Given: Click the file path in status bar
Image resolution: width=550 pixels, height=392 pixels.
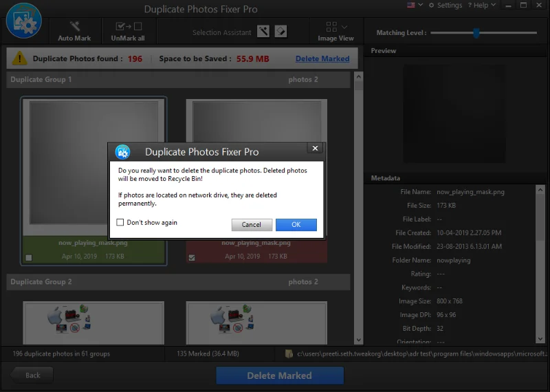Looking at the screenshot, I should pos(422,353).
